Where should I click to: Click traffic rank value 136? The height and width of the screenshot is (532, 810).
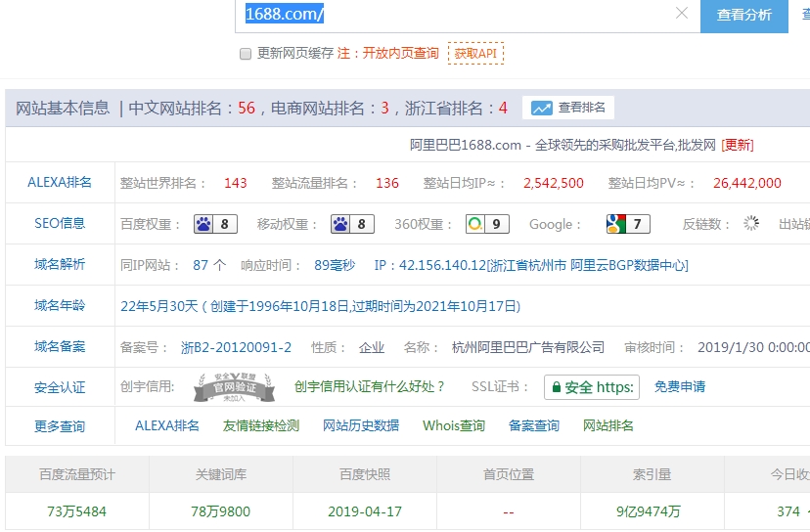coord(387,183)
